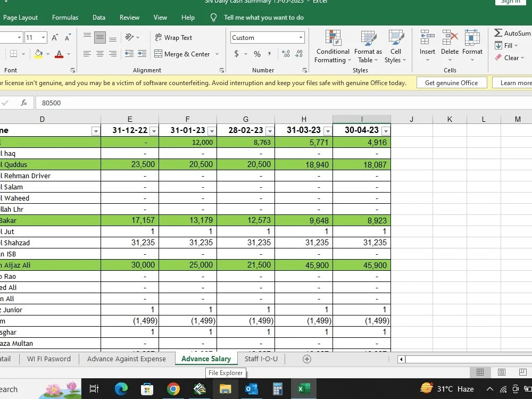The image size is (532, 399).
Task: Switch to Normal view in status bar
Action: pyautogui.click(x=480, y=372)
